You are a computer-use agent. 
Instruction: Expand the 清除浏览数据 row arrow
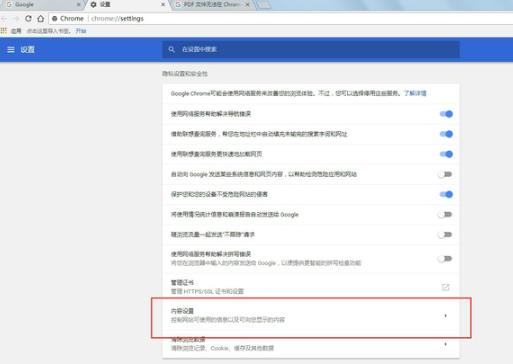pyautogui.click(x=445, y=344)
